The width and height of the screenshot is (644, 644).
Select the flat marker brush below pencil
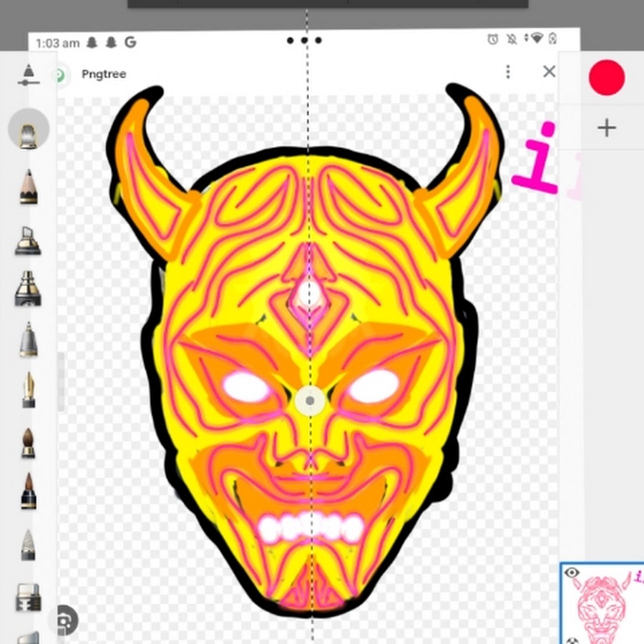click(x=29, y=240)
